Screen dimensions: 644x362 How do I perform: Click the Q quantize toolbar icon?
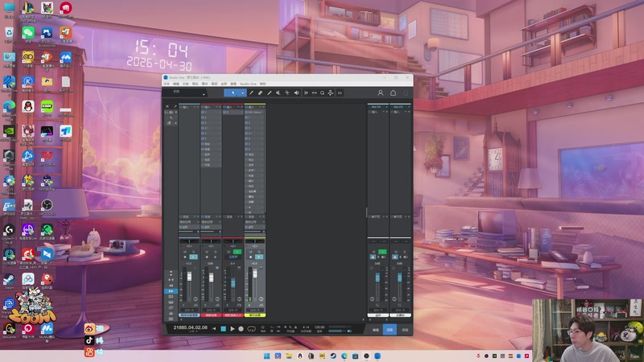click(323, 93)
